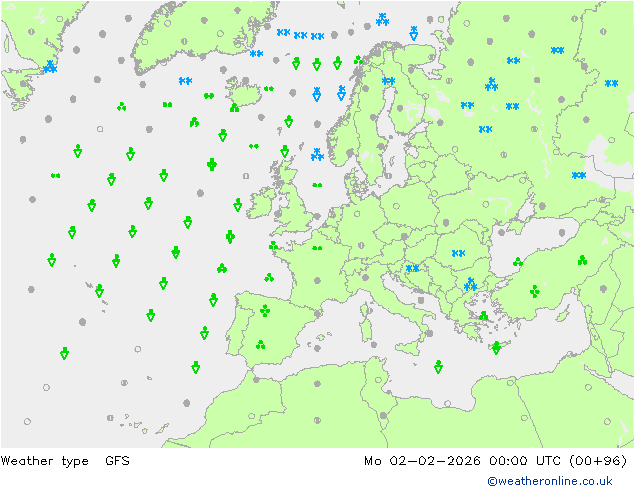Click the green rain symbol in central Spain

tap(265, 310)
